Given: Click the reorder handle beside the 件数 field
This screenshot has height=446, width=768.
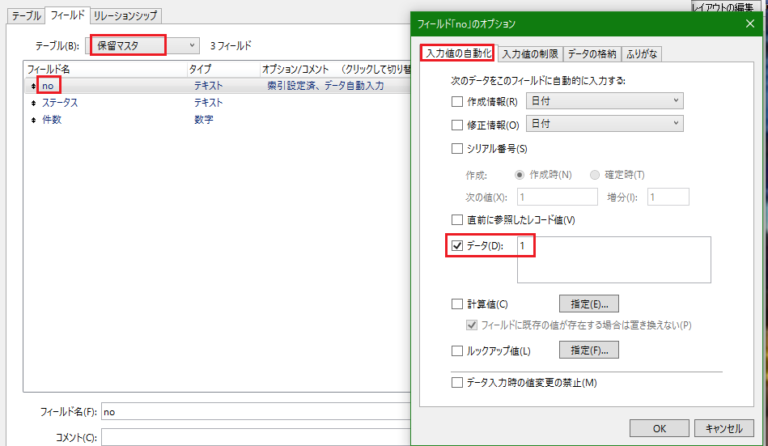Looking at the screenshot, I should pyautogui.click(x=33, y=120).
